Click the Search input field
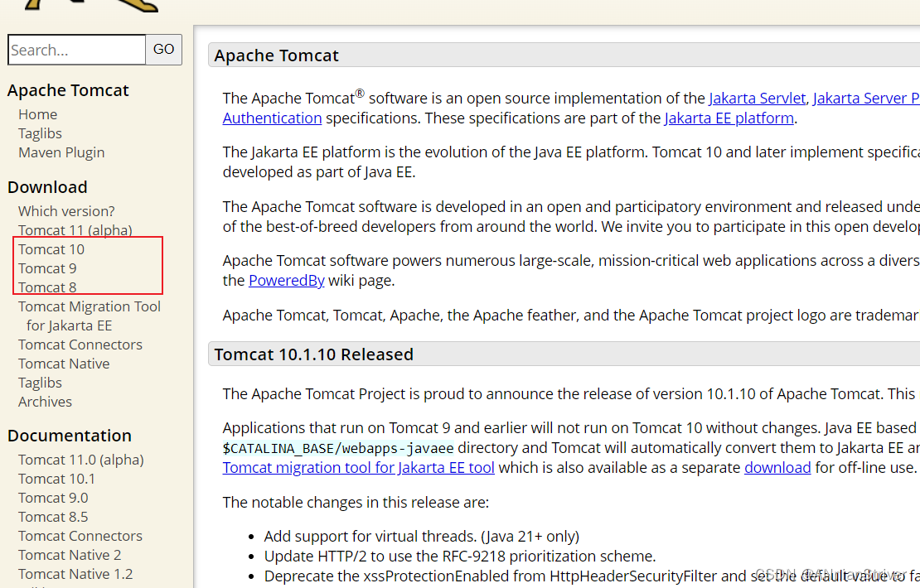Viewport: 920px width, 588px height. click(76, 50)
